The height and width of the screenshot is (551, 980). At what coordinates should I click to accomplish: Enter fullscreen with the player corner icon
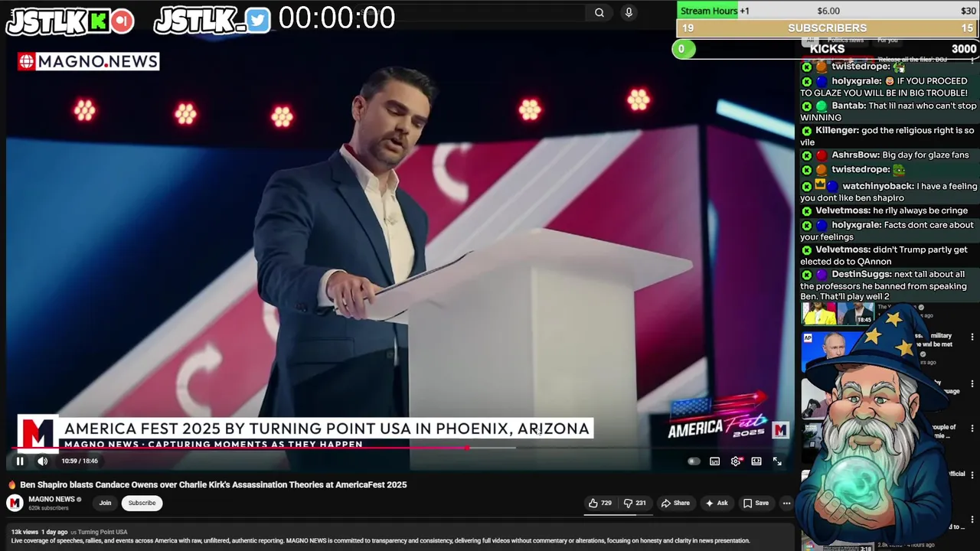777,461
